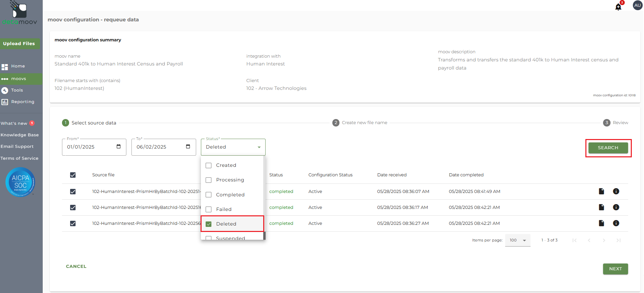The height and width of the screenshot is (293, 644).
Task: Click the notification bell icon
Action: point(618,7)
